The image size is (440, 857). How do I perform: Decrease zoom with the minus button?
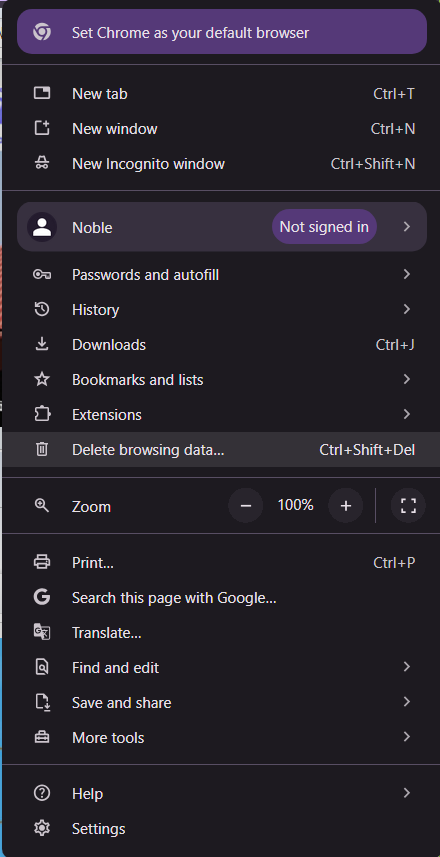[x=245, y=506]
